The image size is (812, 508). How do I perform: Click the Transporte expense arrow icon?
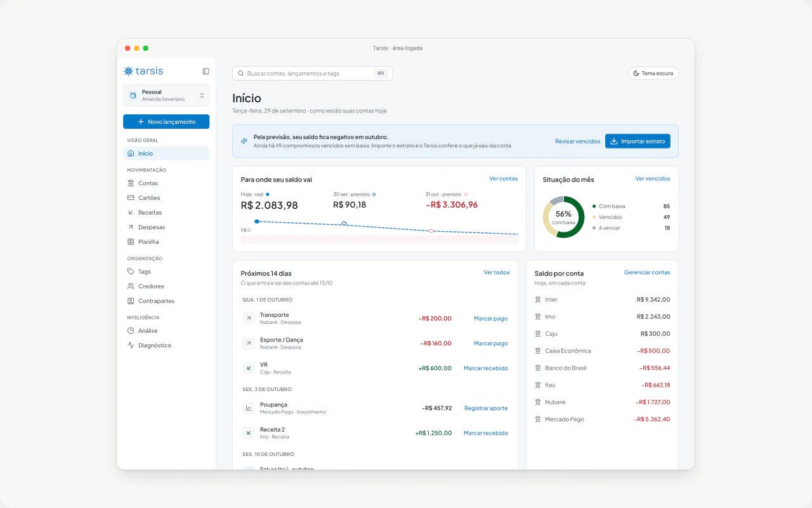coord(249,319)
